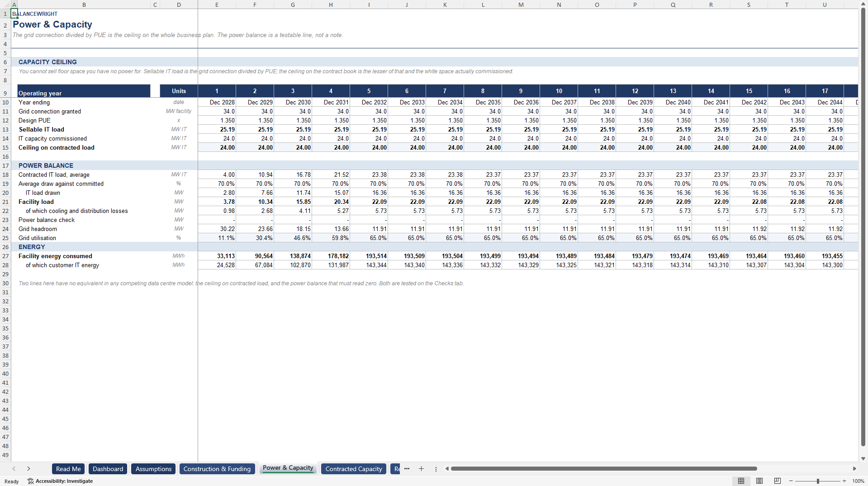The height and width of the screenshot is (486, 868).
Task: Switch to Normal view
Action: click(x=741, y=481)
